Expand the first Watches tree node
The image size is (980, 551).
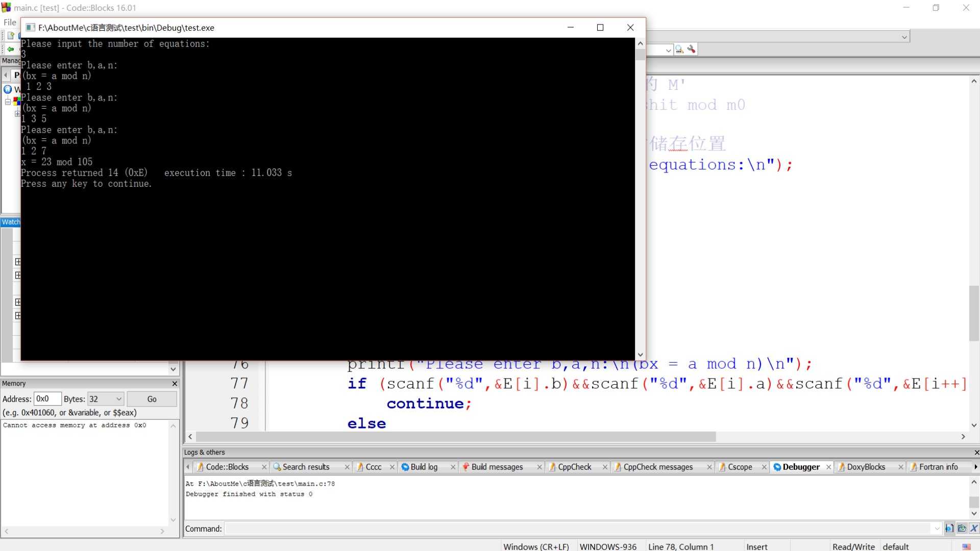coord(18,262)
